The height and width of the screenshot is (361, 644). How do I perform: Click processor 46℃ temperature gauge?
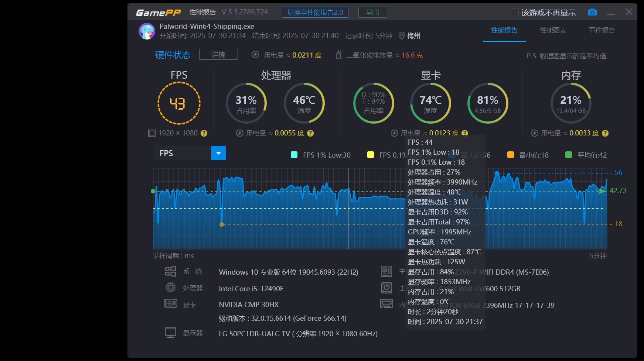coord(304,103)
